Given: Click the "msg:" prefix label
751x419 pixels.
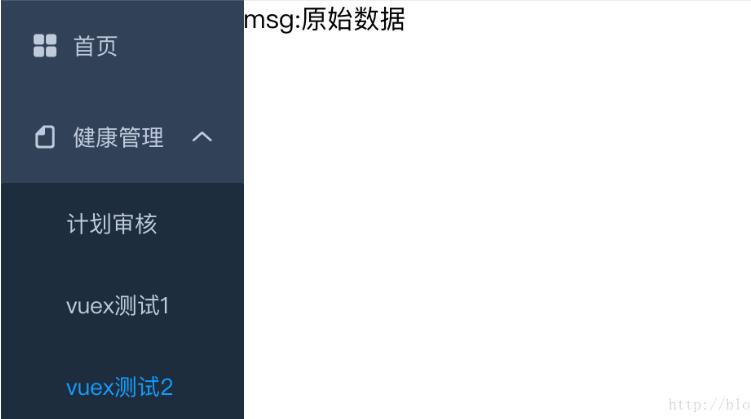Looking at the screenshot, I should coord(273,21).
